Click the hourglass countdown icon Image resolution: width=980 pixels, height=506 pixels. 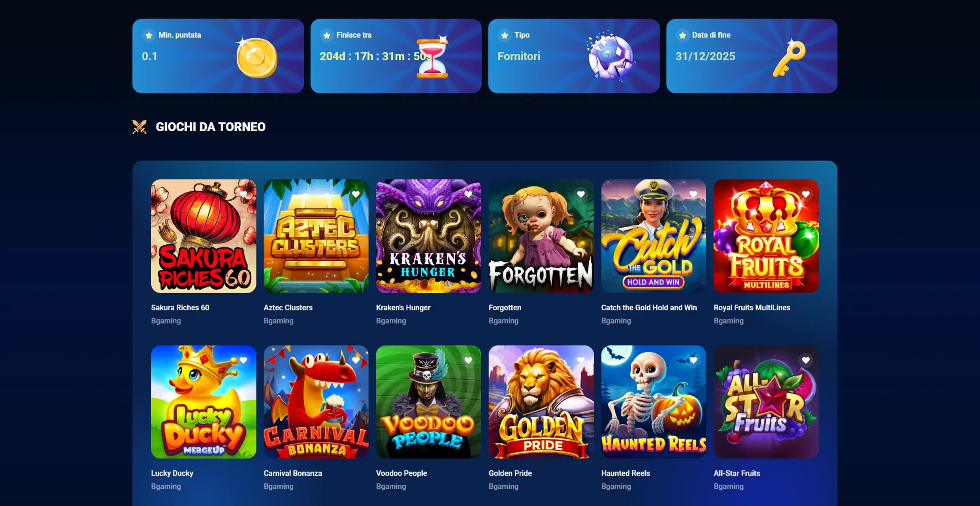click(x=433, y=57)
